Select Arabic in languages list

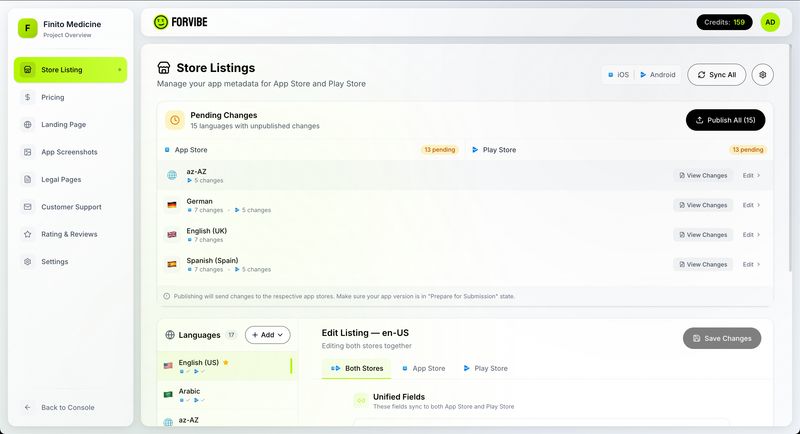[x=227, y=395]
